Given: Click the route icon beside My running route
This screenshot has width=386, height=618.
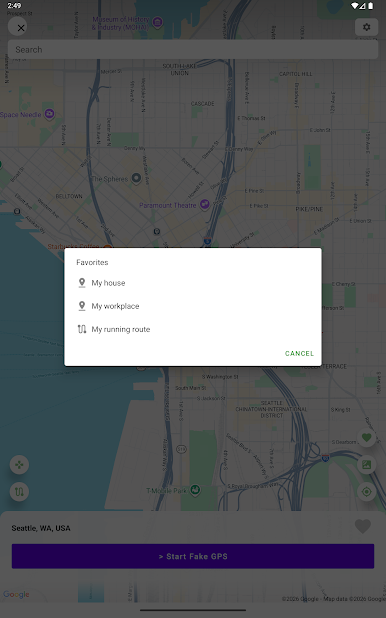Looking at the screenshot, I should pos(82,329).
